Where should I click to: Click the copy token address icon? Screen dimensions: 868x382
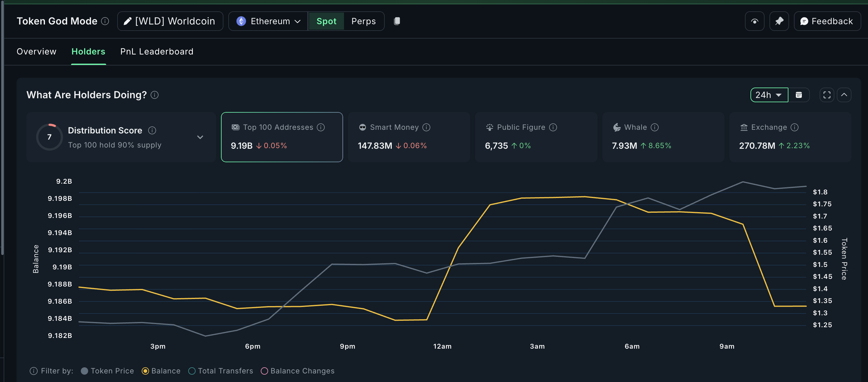(x=397, y=21)
